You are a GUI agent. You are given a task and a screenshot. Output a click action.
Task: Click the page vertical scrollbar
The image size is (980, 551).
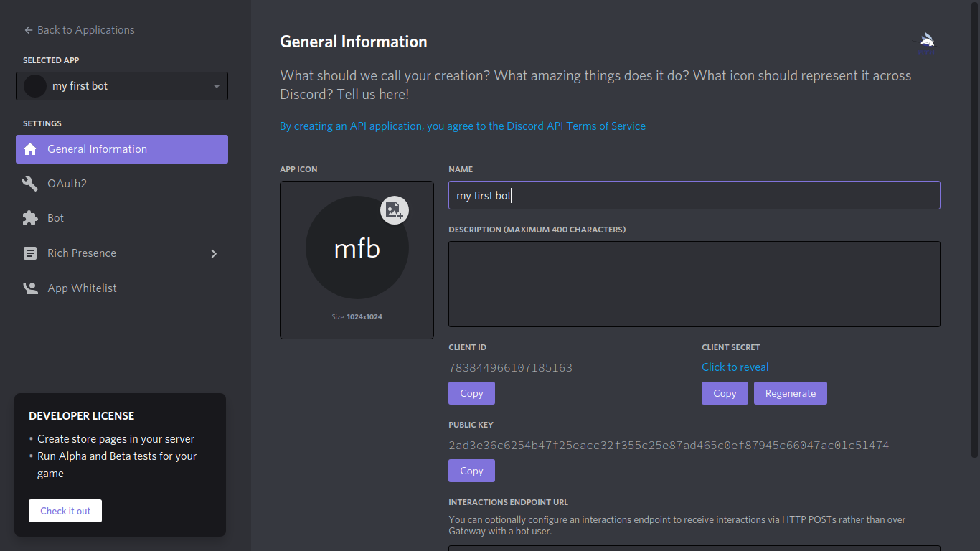[x=974, y=230]
